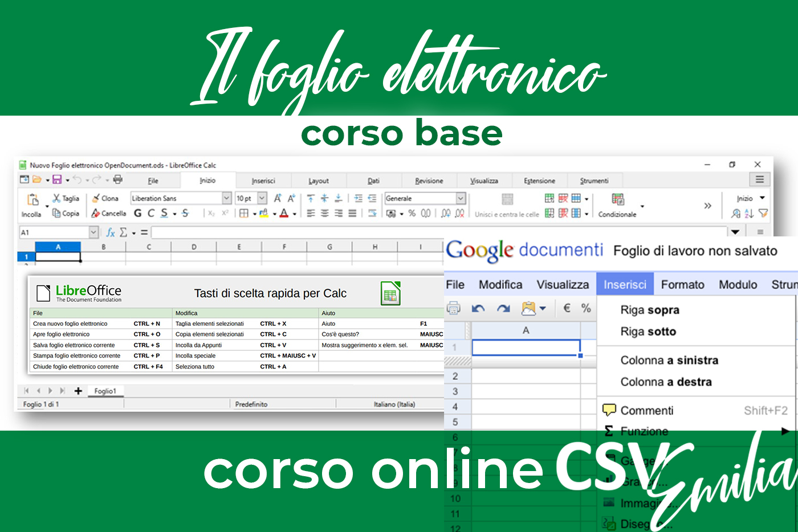
Task: Format as percent with % icon in LibreOffice
Action: click(x=412, y=213)
